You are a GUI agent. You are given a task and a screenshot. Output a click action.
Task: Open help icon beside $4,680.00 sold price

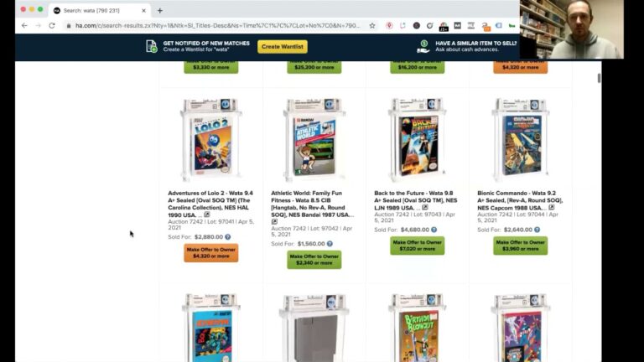(x=434, y=230)
